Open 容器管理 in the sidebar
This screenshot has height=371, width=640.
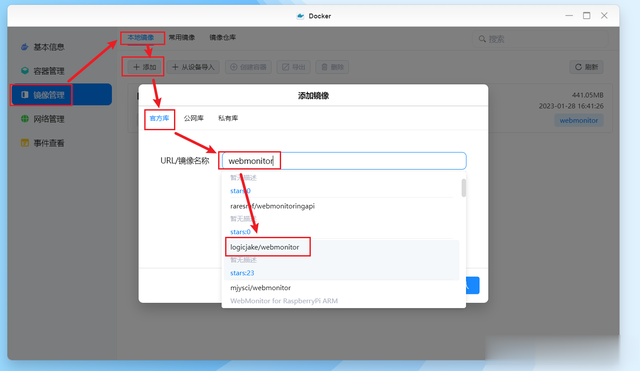49,71
